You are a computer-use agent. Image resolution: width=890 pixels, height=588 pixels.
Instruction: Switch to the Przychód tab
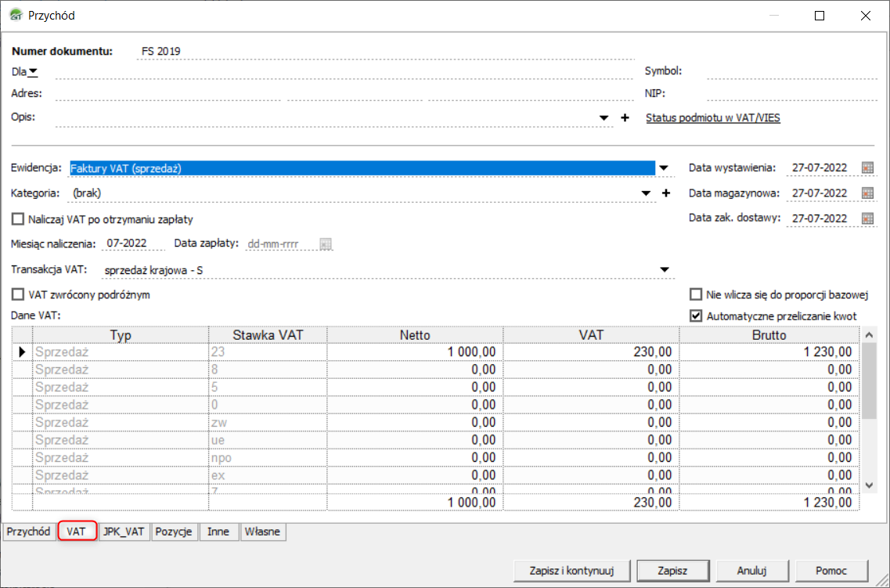coord(29,532)
